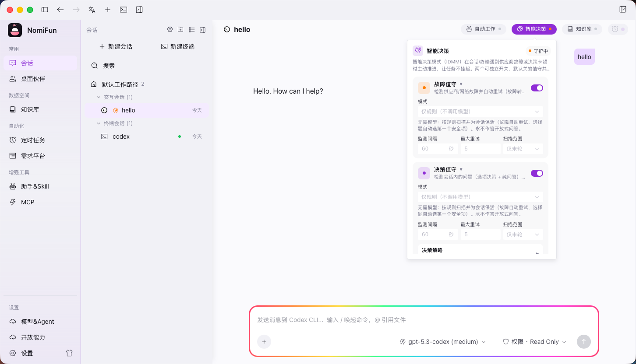636x364 pixels.
Task: Open the 权限 Read Only dropdown
Action: (534, 342)
